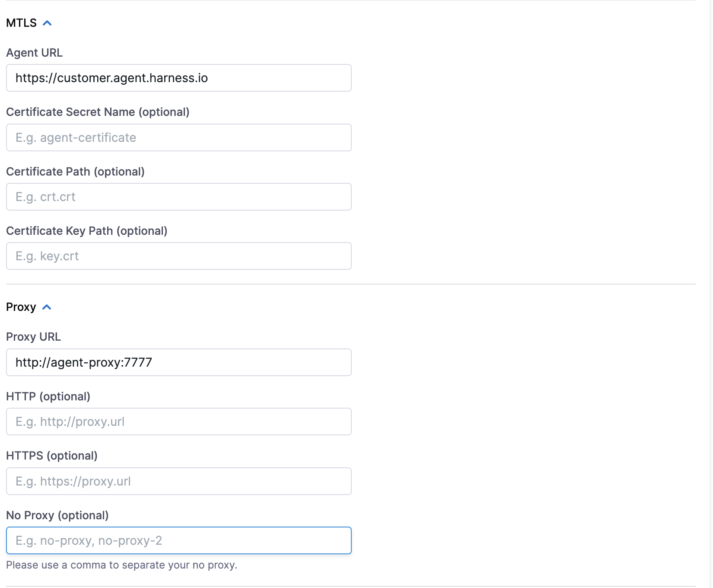Click the HTTPS (optional) label

pos(51,456)
